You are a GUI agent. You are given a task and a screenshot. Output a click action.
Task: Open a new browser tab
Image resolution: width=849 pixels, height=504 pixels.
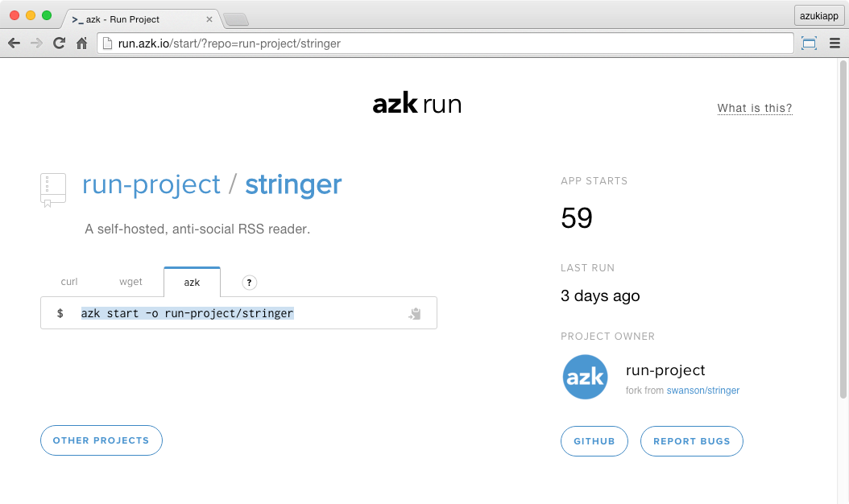pyautogui.click(x=235, y=19)
